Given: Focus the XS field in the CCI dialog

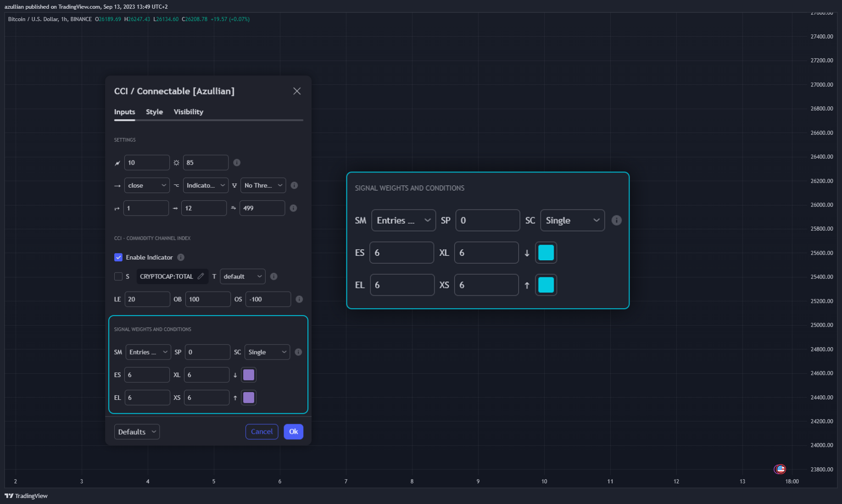Looking at the screenshot, I should point(206,398).
